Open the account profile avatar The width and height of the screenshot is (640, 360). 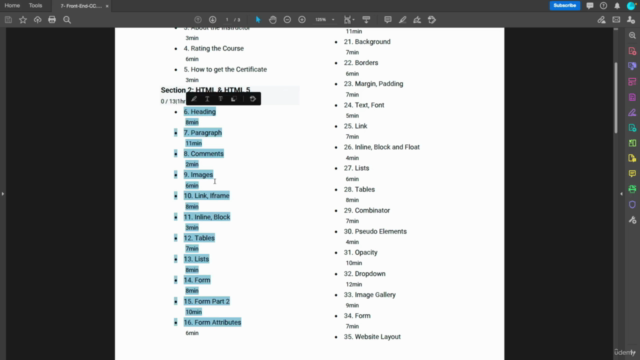[x=631, y=6]
